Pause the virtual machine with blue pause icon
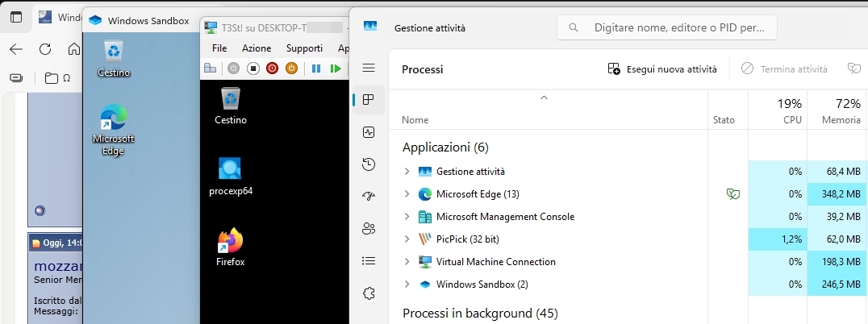Image resolution: width=868 pixels, height=324 pixels. [316, 69]
